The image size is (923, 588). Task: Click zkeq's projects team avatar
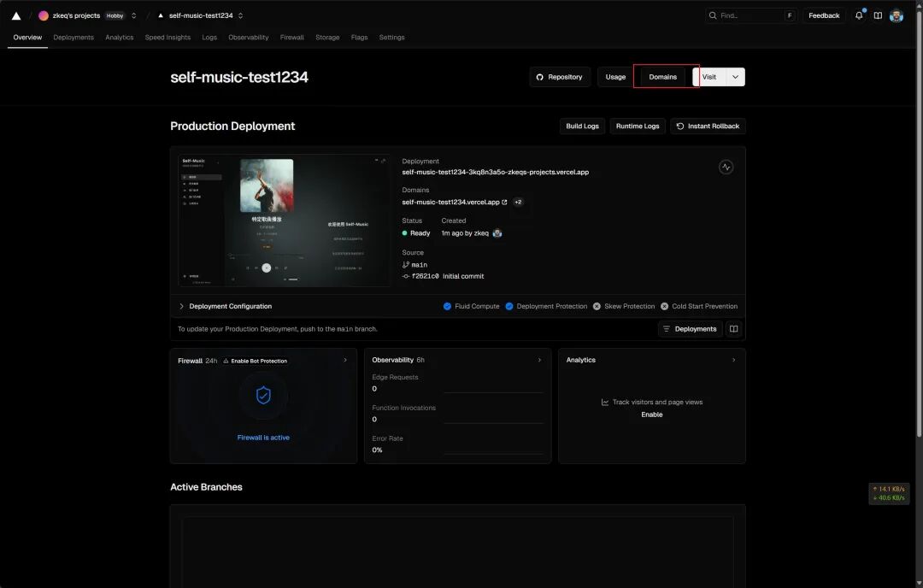[44, 16]
